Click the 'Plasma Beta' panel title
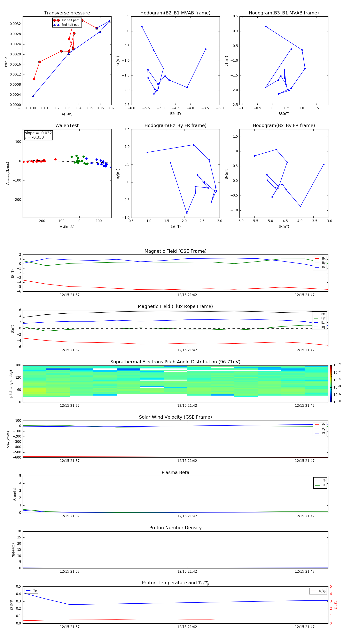Viewport: 351px width, 644px height. [175, 472]
